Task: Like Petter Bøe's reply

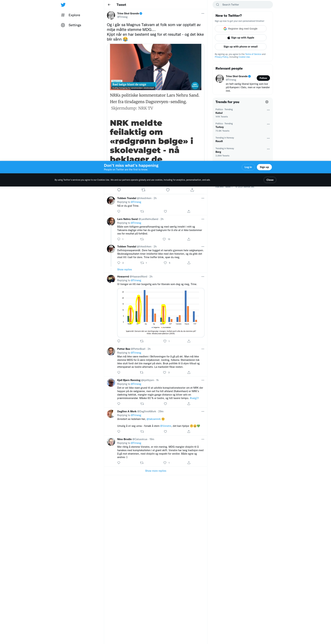Action: [x=164, y=372]
